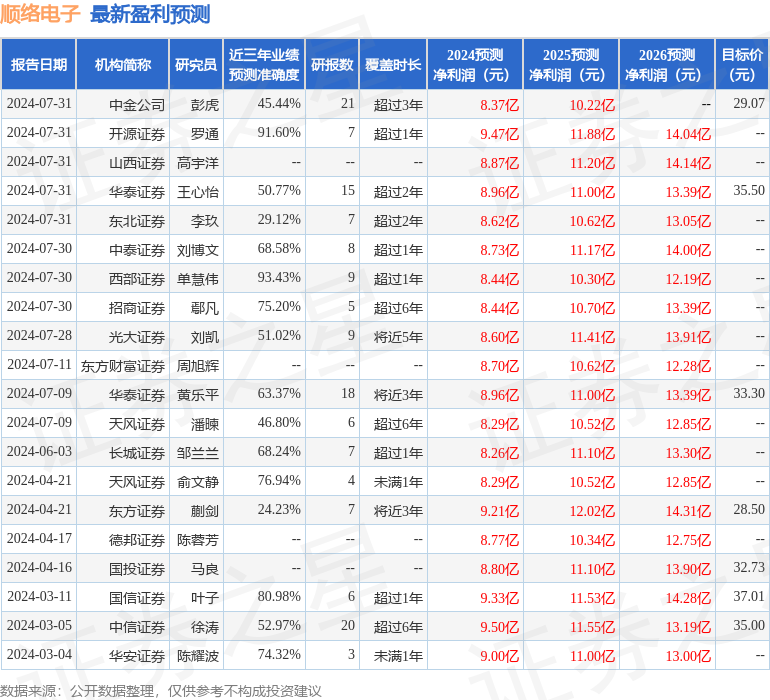770x700 pixels.
Task: Click accuracy value 29.12%
Action: pyautogui.click(x=279, y=220)
